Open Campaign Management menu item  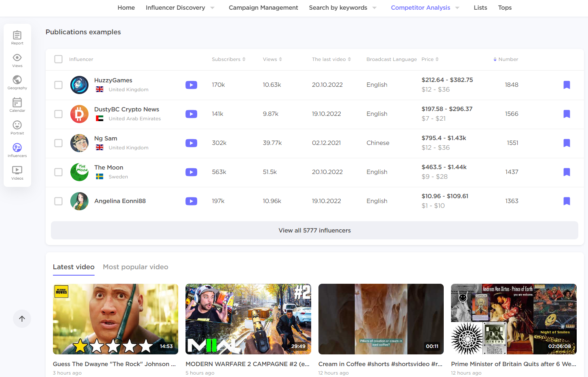263,8
